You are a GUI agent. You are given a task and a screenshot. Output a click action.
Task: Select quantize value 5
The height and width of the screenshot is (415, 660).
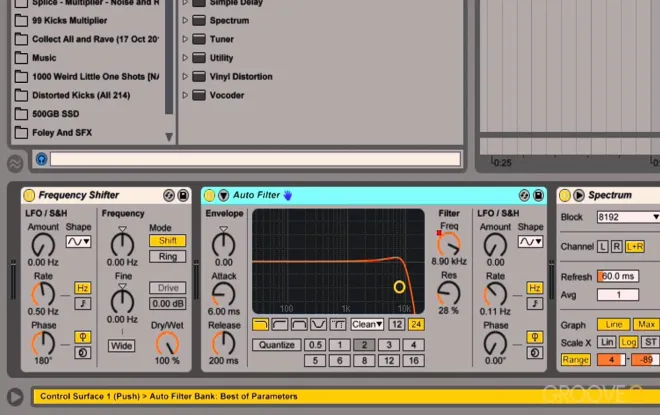pos(315,361)
